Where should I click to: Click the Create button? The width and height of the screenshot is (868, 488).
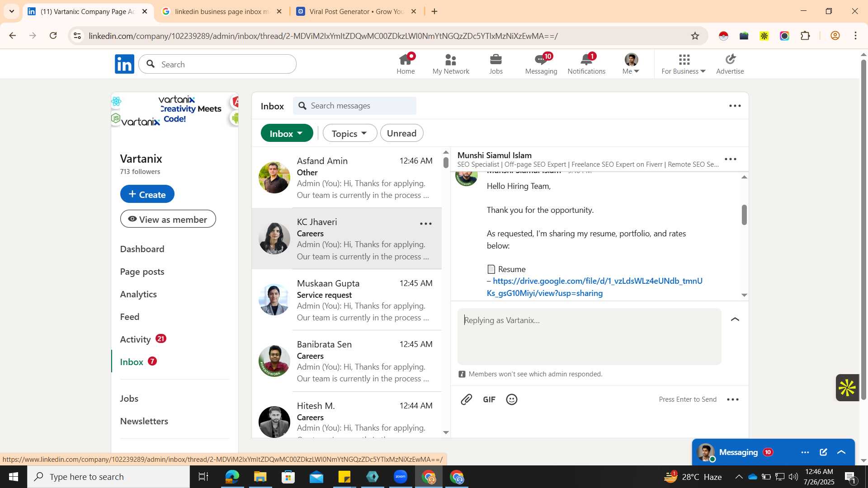click(x=147, y=194)
